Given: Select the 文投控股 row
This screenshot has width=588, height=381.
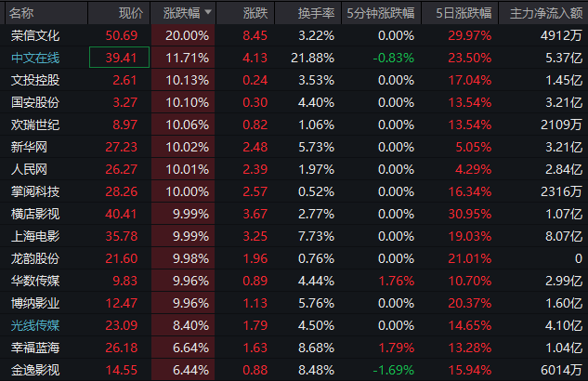Looking at the screenshot, I should pos(35,80).
